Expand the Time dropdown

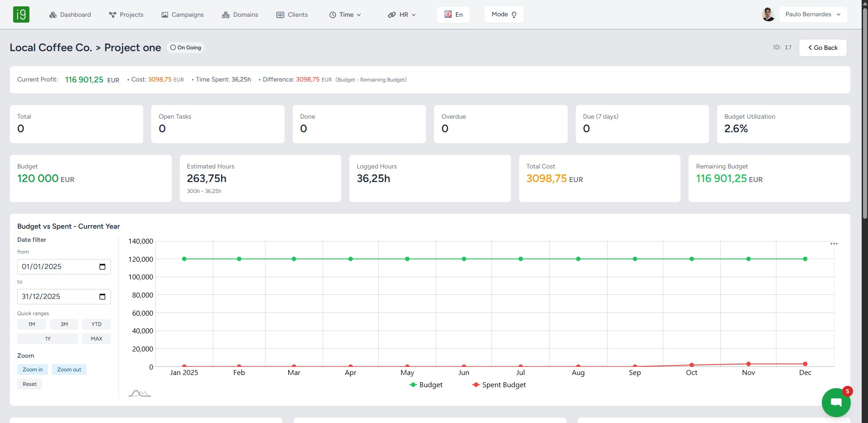coord(346,14)
